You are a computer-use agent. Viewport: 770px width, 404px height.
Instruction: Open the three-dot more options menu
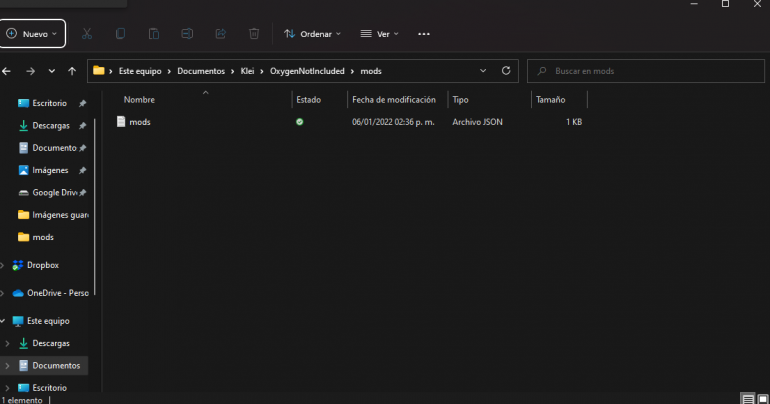(424, 34)
